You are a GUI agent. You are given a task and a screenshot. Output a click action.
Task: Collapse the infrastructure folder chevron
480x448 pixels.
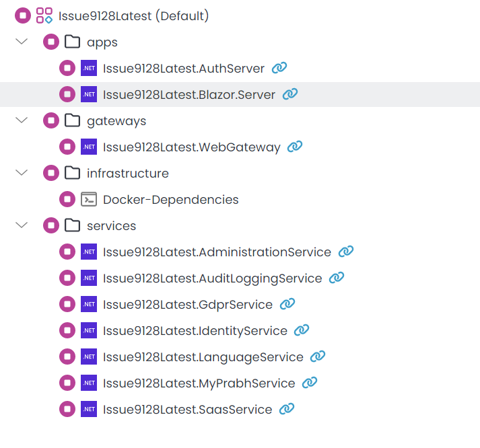click(22, 173)
